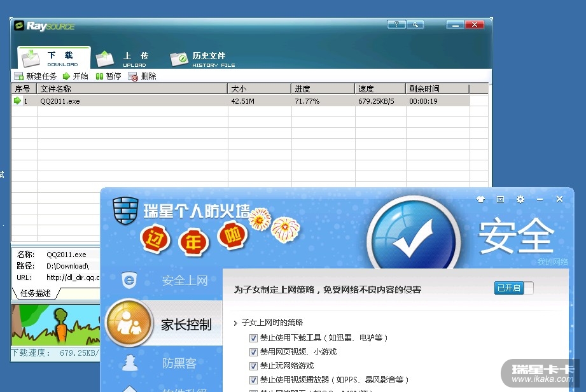Minimize the RaySource window
The width and height of the screenshot is (586, 392).
pyautogui.click(x=456, y=25)
